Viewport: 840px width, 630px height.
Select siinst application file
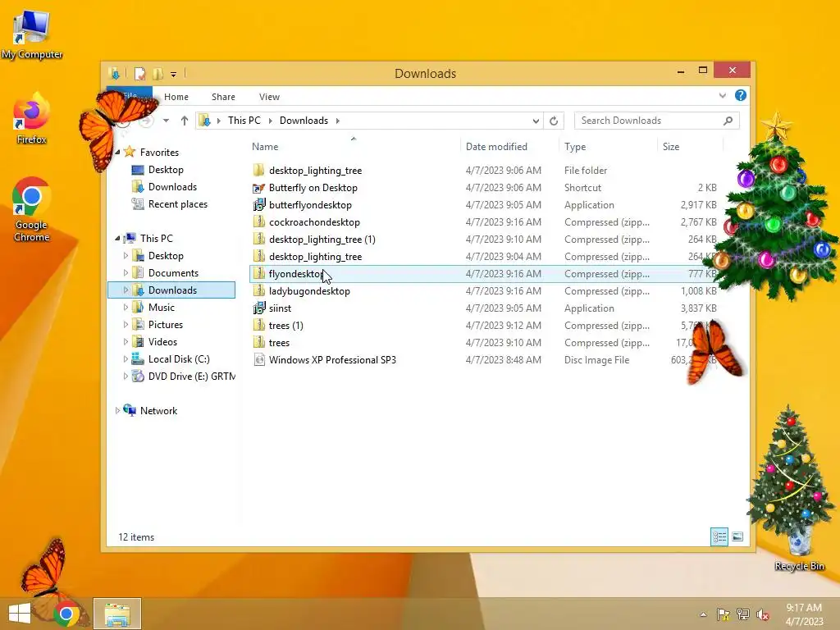(x=281, y=308)
